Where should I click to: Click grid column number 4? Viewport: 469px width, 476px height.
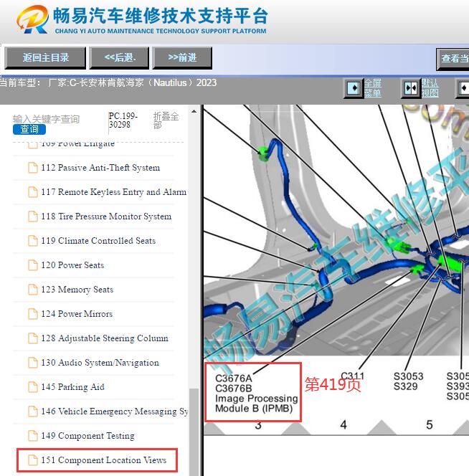344,424
